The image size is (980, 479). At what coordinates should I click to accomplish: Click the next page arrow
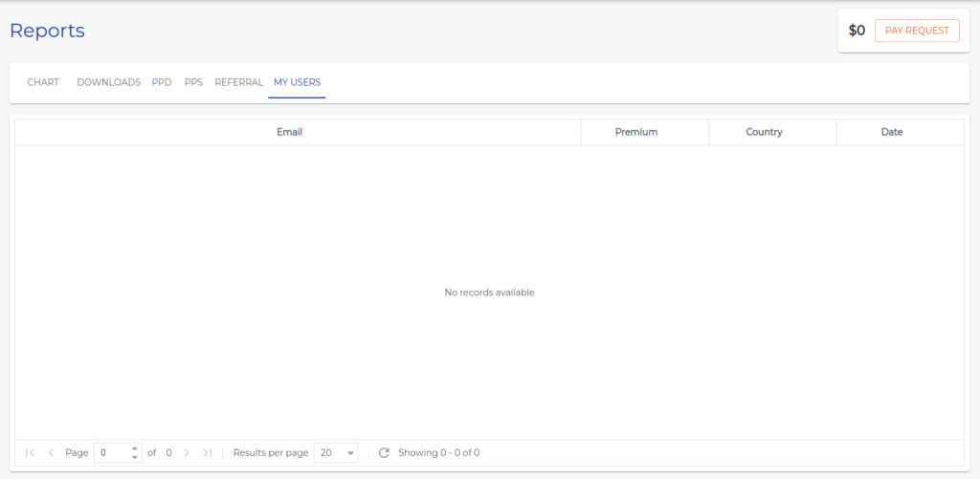187,452
